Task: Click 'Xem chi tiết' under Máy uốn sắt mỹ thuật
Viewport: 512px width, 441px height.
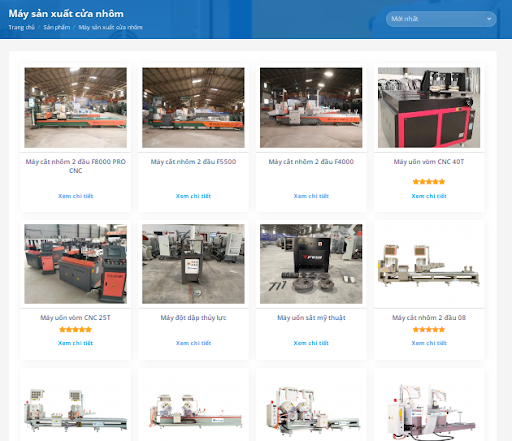Action: coord(311,343)
